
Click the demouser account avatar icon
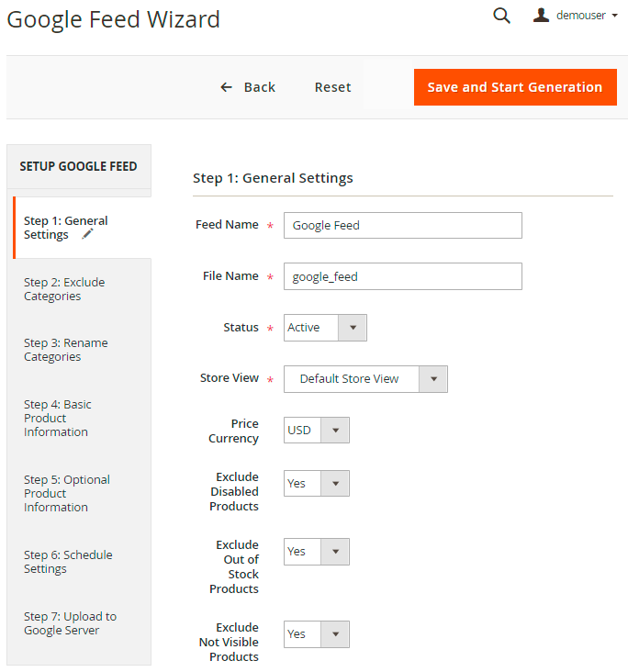point(542,16)
